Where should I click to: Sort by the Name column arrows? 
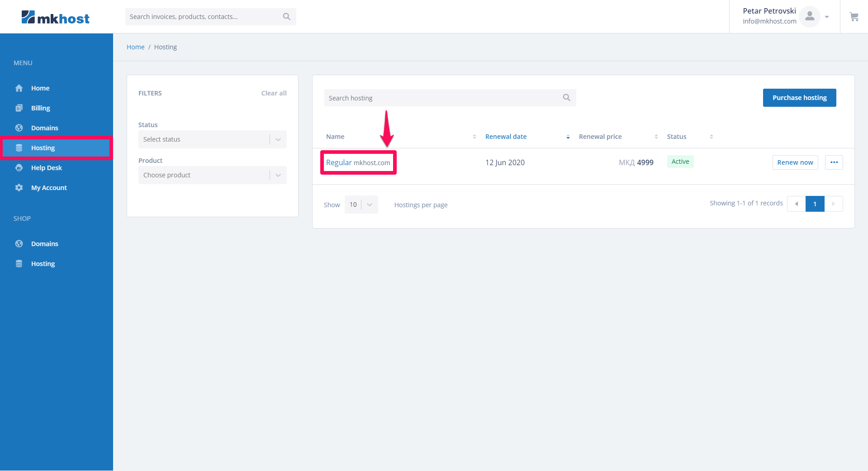click(x=474, y=137)
